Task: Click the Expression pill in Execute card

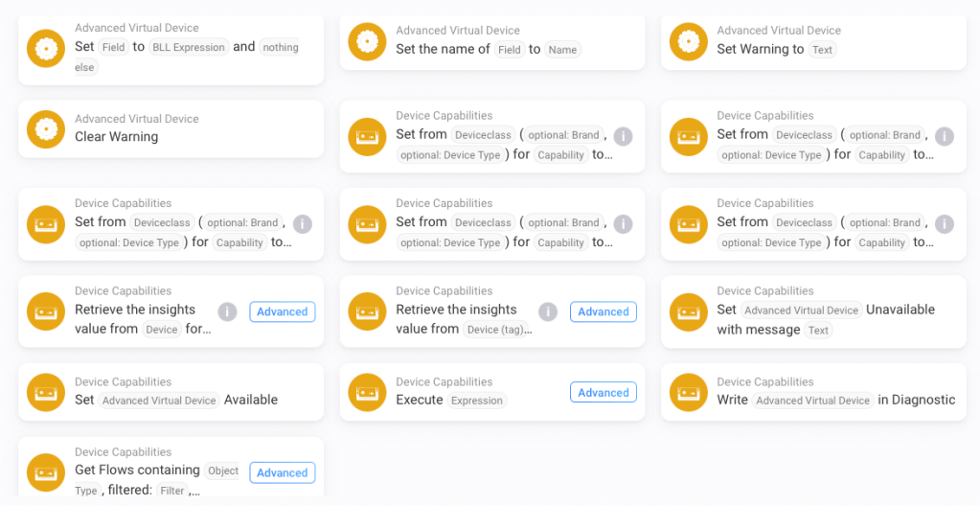Action: pos(476,401)
